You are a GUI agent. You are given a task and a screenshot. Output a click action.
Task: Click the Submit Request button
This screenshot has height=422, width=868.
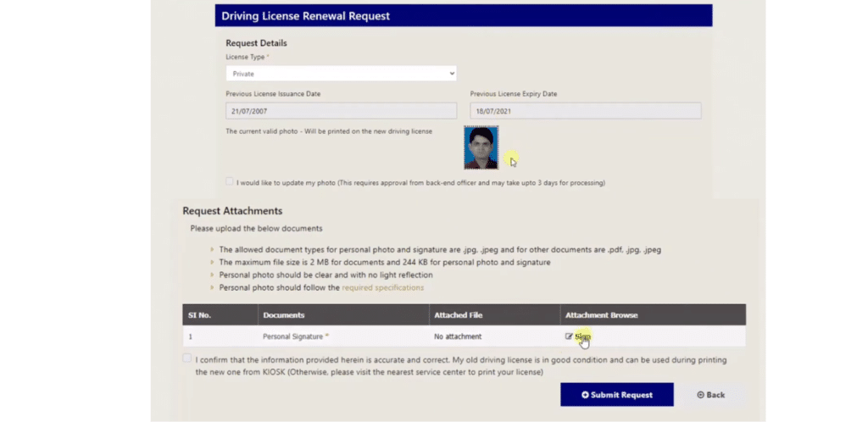pyautogui.click(x=617, y=395)
